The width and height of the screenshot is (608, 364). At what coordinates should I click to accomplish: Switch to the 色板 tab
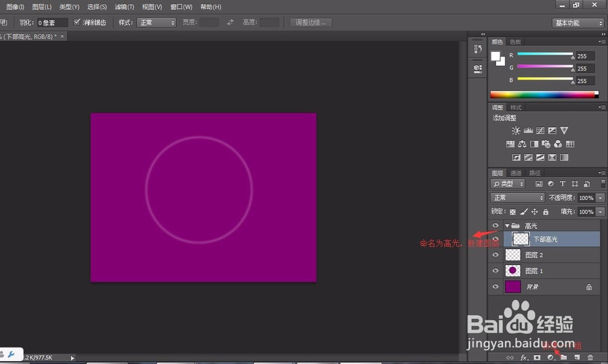516,42
